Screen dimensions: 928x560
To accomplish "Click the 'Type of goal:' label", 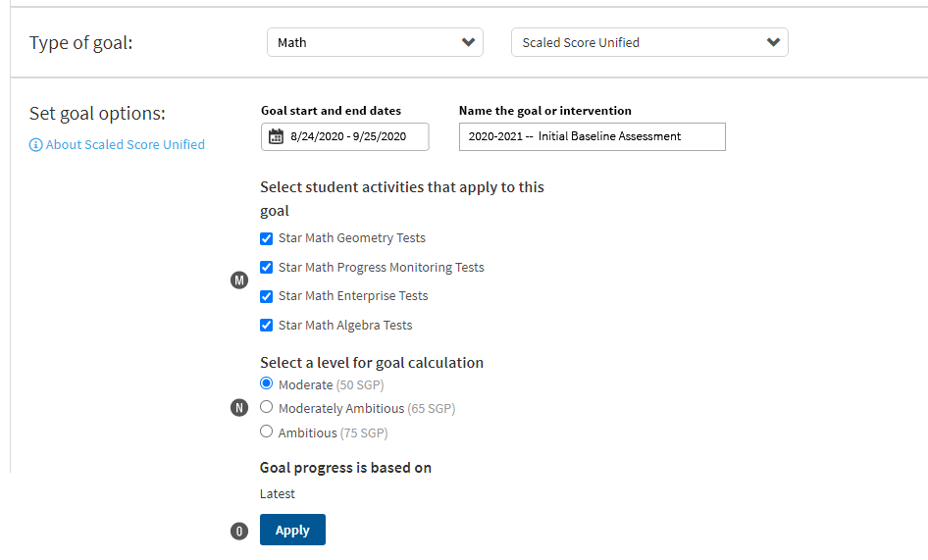I will [x=81, y=42].
